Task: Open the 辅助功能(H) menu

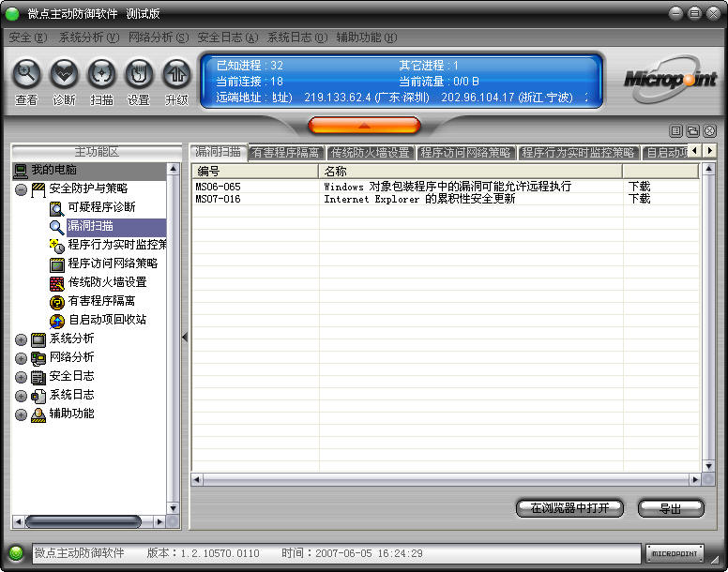Action: tap(367, 38)
